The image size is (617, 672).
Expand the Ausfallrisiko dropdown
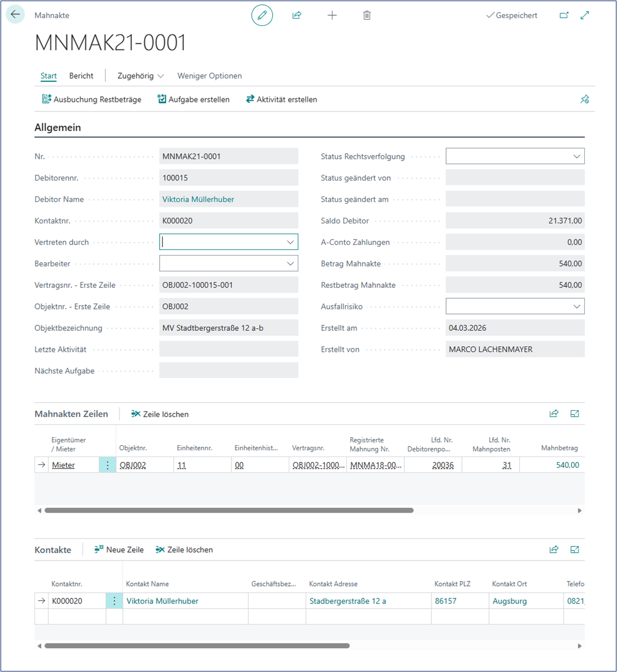(577, 307)
